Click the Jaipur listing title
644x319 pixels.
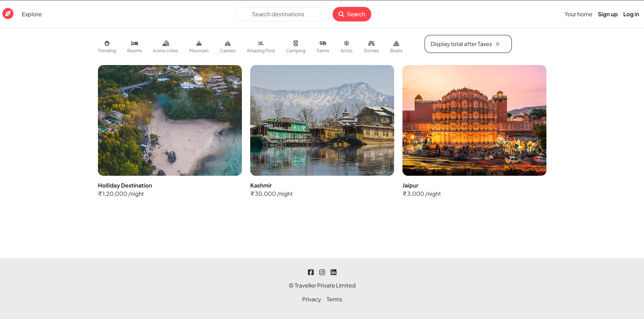tap(410, 185)
